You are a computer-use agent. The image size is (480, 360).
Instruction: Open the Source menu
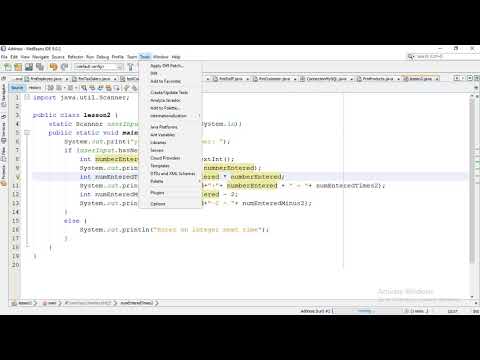pos(58,57)
